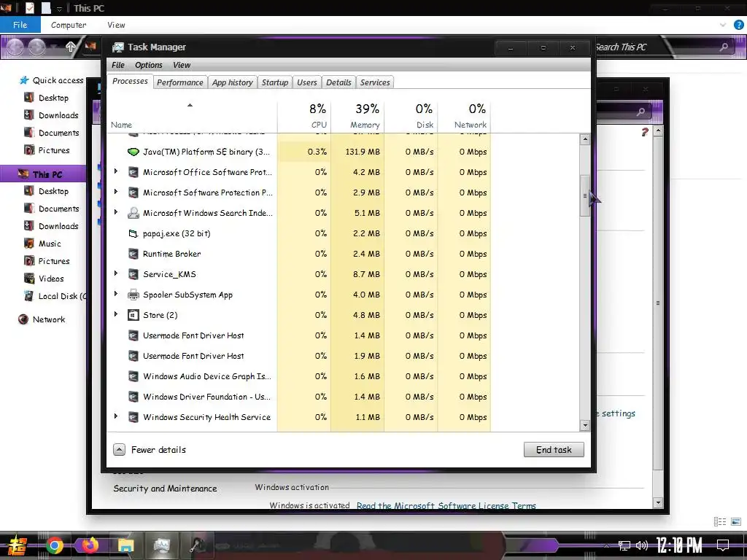Click the Microsoft Office Software Protection process icon
This screenshot has height=560, width=747.
133,172
